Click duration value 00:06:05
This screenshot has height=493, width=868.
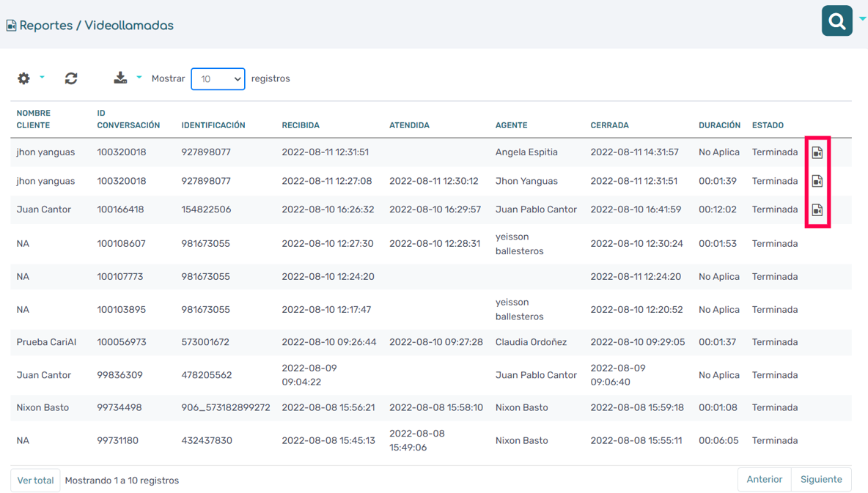718,441
